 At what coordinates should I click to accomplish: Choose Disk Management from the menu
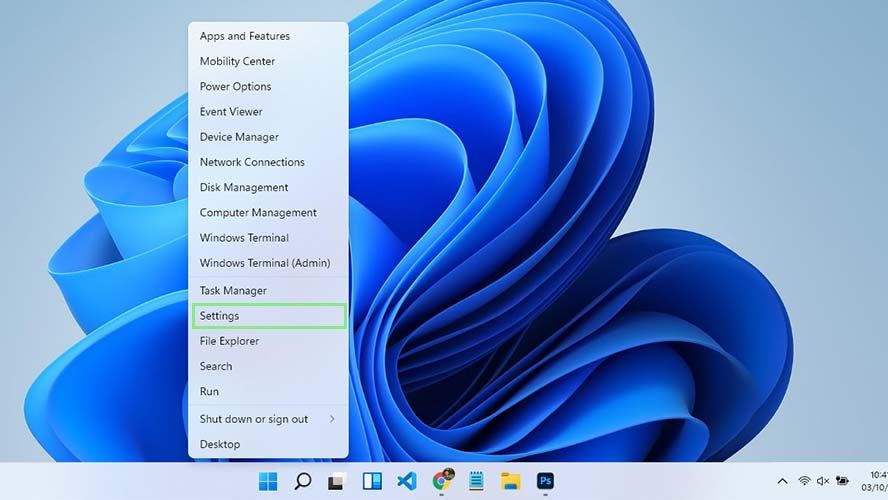click(268, 187)
